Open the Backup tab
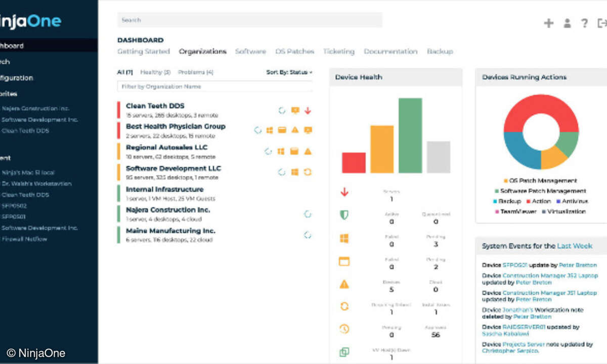607x364 pixels. pos(440,52)
